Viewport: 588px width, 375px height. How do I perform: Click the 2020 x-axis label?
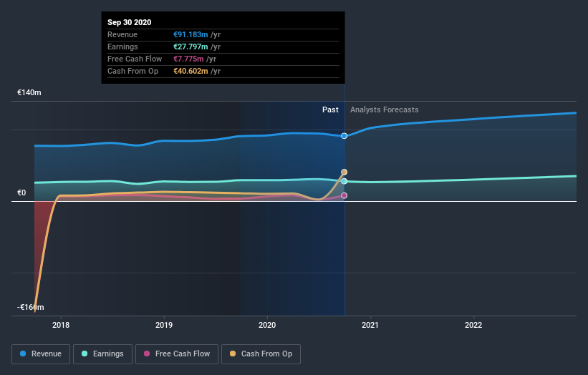click(x=267, y=325)
